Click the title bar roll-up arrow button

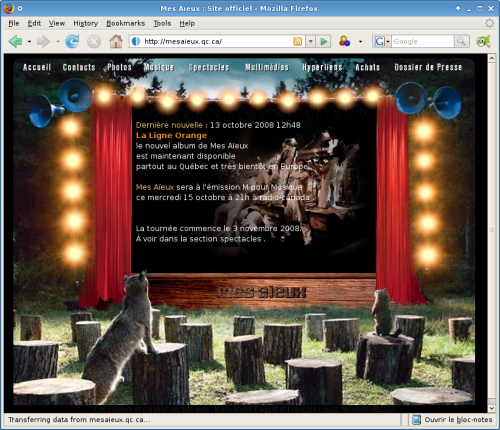[x=458, y=8]
